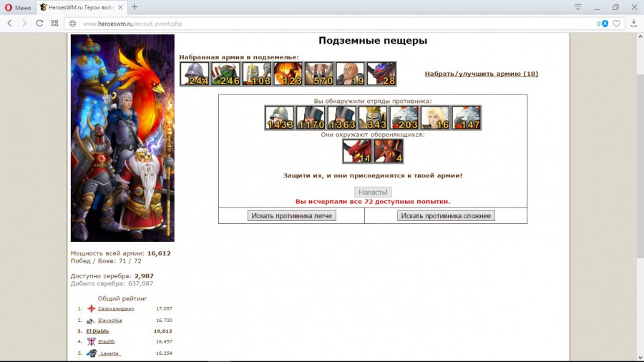Open Lacerta player profile
644x362 pixels.
point(109,353)
